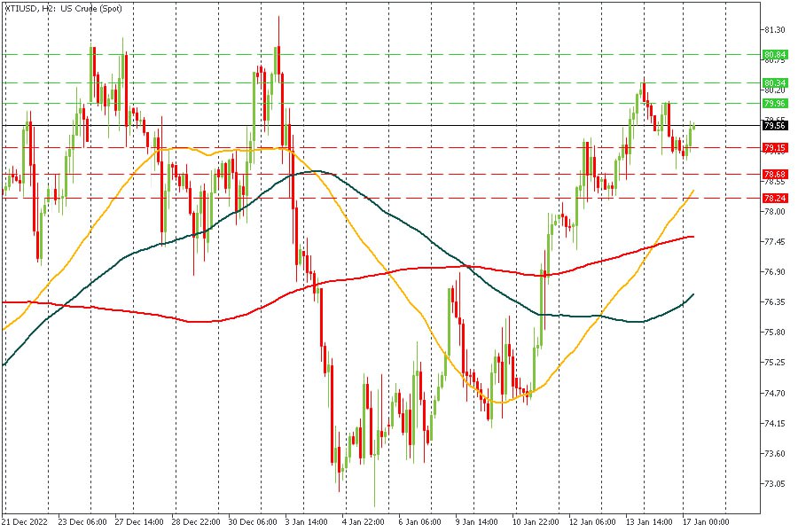The width and height of the screenshot is (798, 532).
Task: Click the 21 Dec 2022 date label
Action: [25, 522]
